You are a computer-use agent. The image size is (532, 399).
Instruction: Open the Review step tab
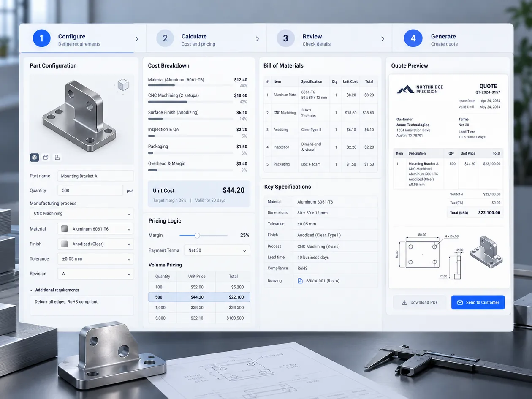(x=329, y=38)
